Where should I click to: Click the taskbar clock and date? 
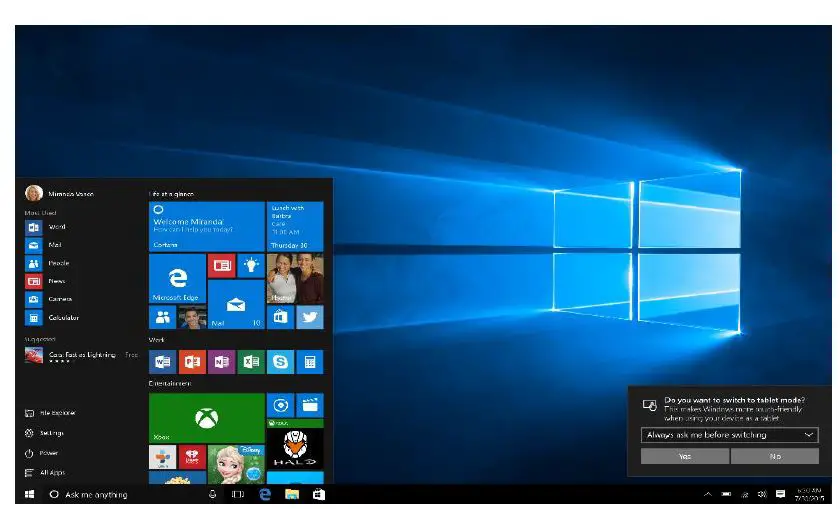tap(809, 495)
